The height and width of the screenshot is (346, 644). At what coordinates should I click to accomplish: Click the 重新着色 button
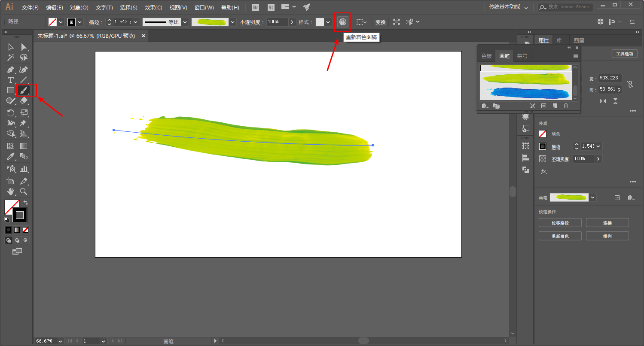coord(560,236)
